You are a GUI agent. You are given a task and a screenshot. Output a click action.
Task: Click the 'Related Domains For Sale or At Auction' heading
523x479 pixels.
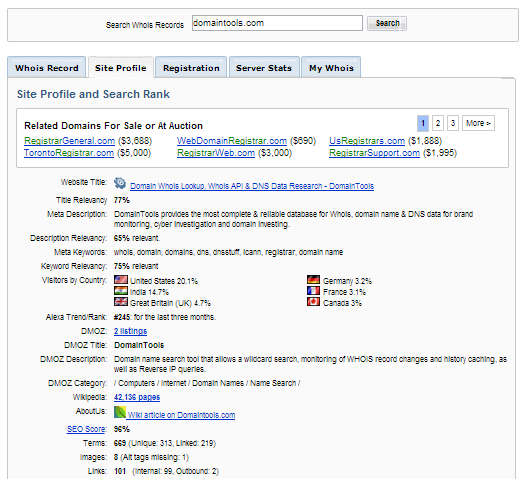[x=113, y=126]
